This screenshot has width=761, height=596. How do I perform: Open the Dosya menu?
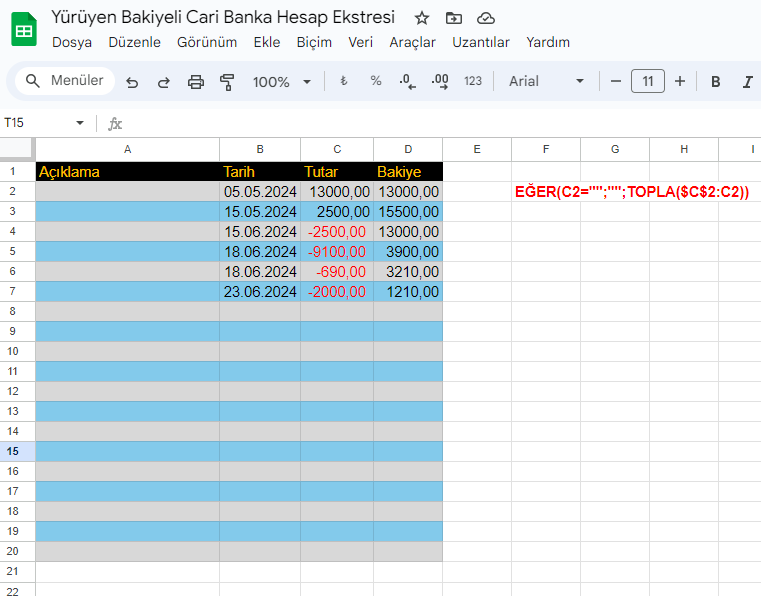72,42
